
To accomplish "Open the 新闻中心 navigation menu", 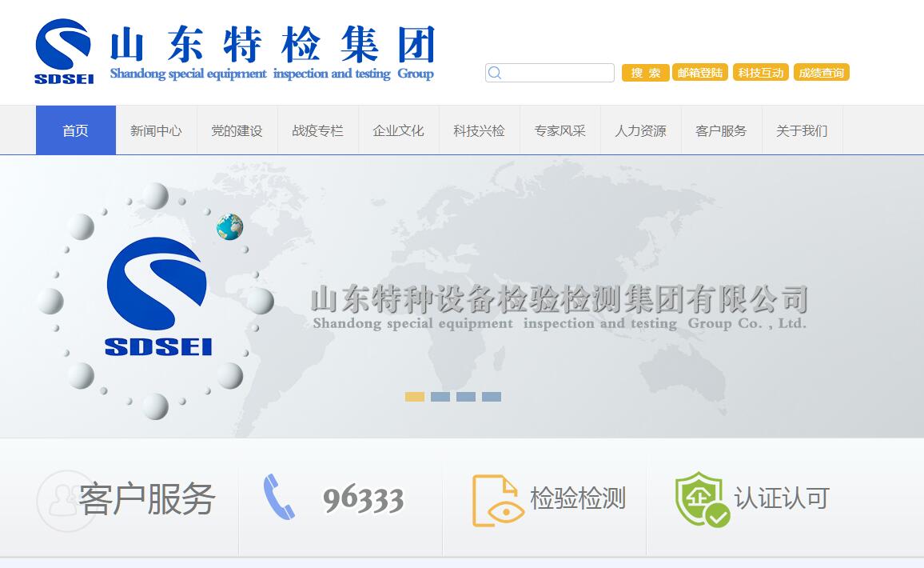I will (156, 130).
